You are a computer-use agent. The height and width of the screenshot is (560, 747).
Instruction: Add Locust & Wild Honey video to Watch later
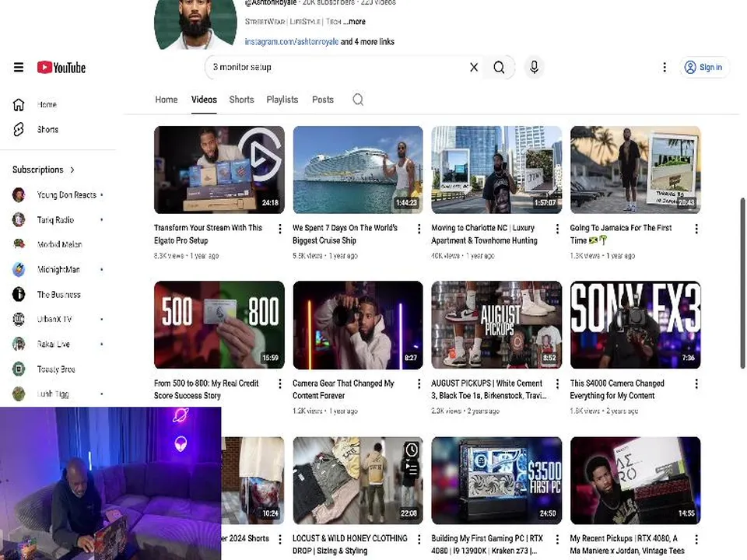pyautogui.click(x=412, y=450)
